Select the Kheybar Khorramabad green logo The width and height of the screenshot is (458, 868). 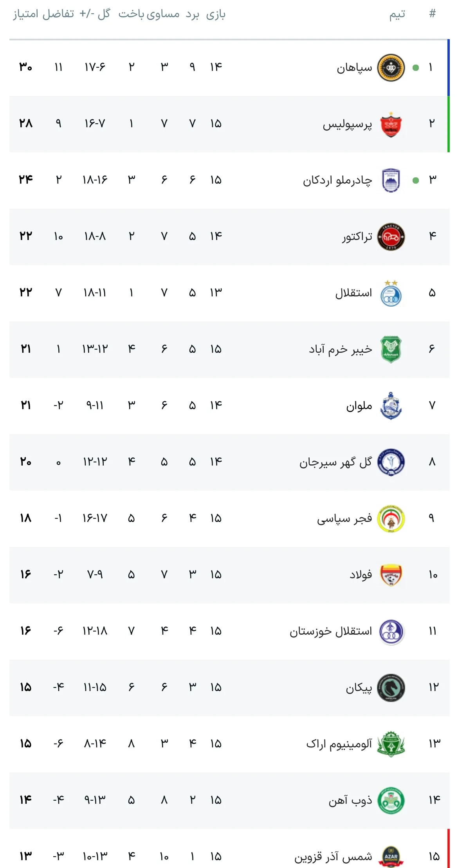click(x=391, y=349)
